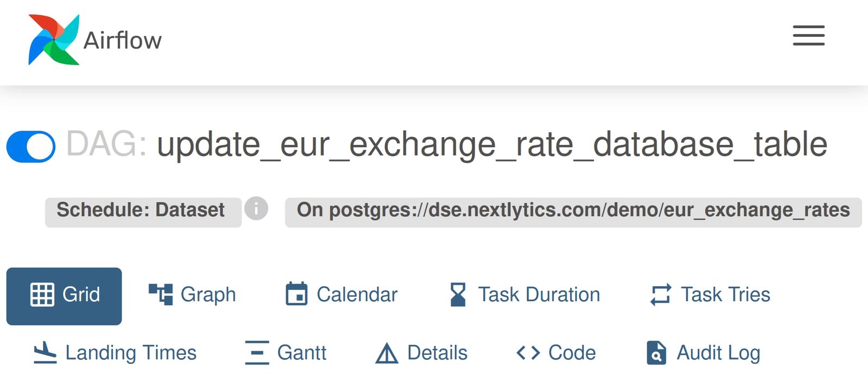The height and width of the screenshot is (378, 868).
Task: Select the Grid view icon
Action: pyautogui.click(x=43, y=294)
